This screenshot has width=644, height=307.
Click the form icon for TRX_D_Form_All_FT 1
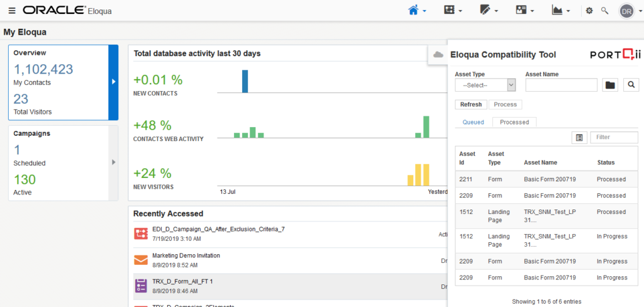click(x=141, y=286)
